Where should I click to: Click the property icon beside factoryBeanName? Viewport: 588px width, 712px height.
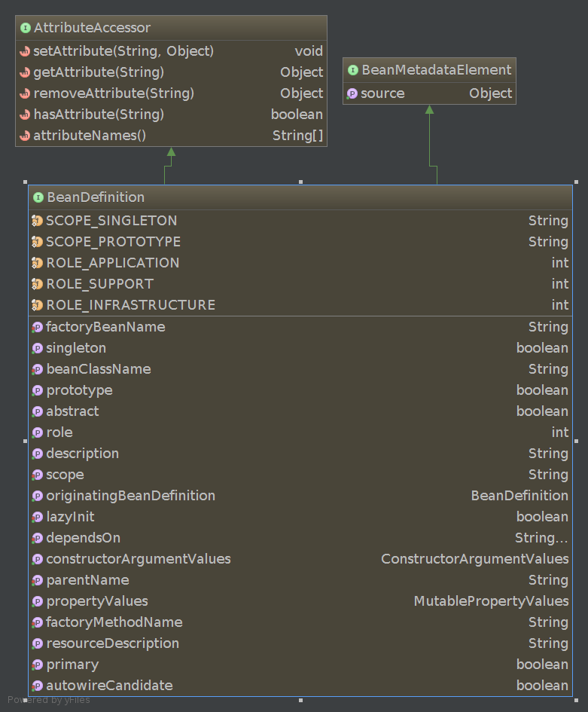(x=37, y=328)
